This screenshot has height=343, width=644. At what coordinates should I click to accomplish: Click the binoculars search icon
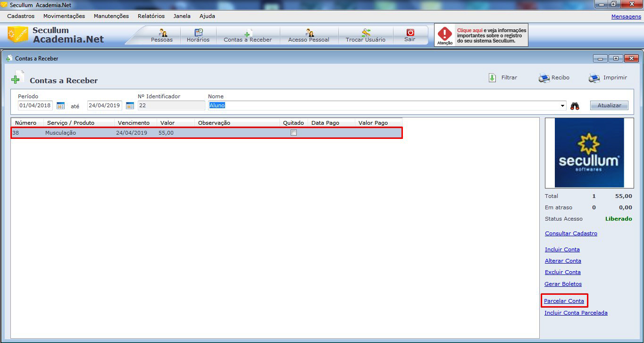point(575,106)
